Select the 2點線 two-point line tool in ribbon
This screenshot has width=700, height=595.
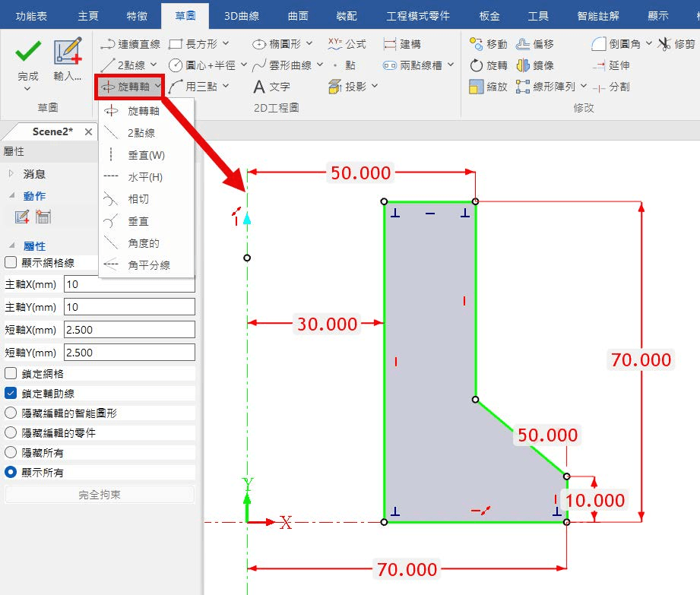pyautogui.click(x=124, y=65)
